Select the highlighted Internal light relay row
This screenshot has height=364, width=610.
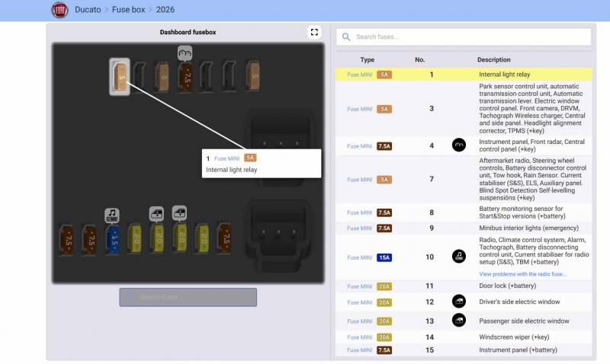[x=464, y=75]
